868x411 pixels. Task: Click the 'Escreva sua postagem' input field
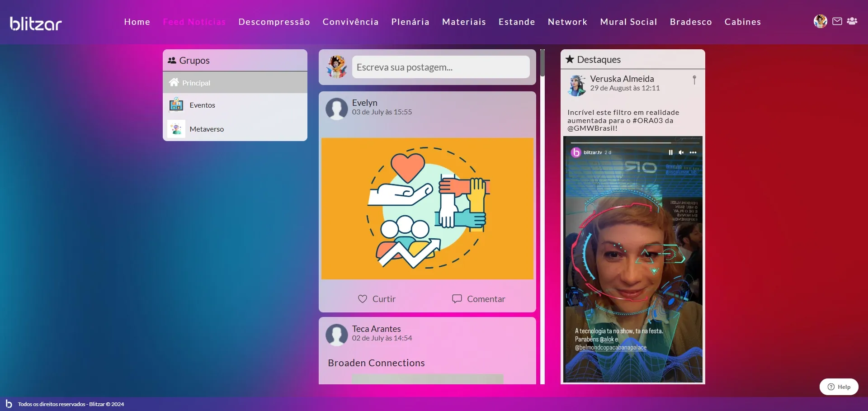pos(440,67)
